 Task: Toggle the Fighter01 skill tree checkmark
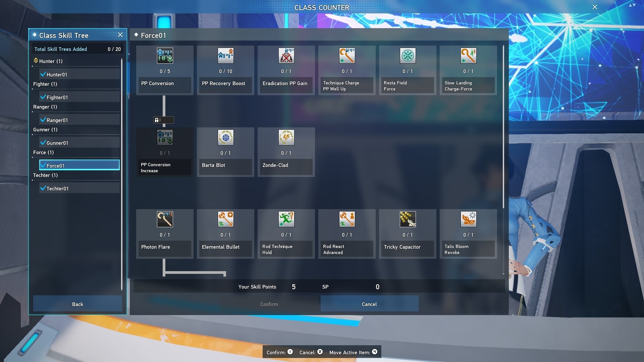point(43,97)
